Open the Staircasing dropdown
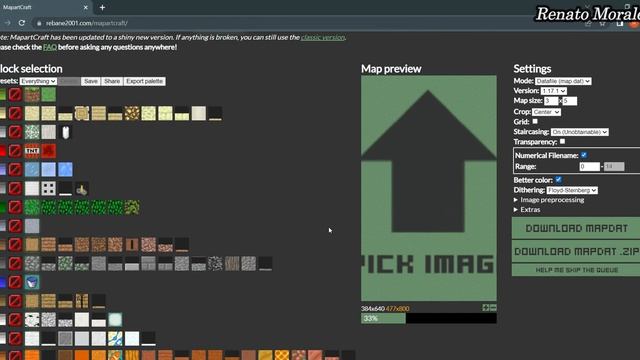 580,132
